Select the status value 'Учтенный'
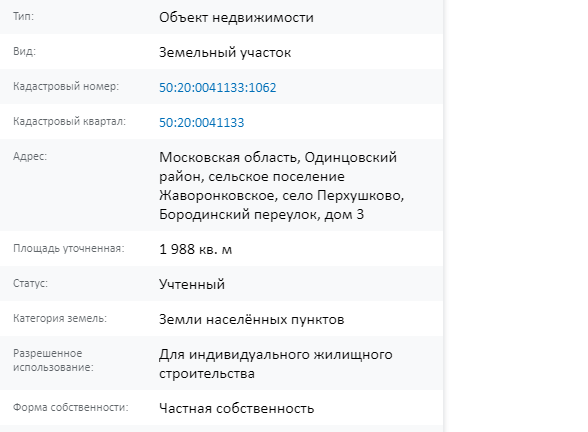The image size is (588, 432). coord(192,284)
